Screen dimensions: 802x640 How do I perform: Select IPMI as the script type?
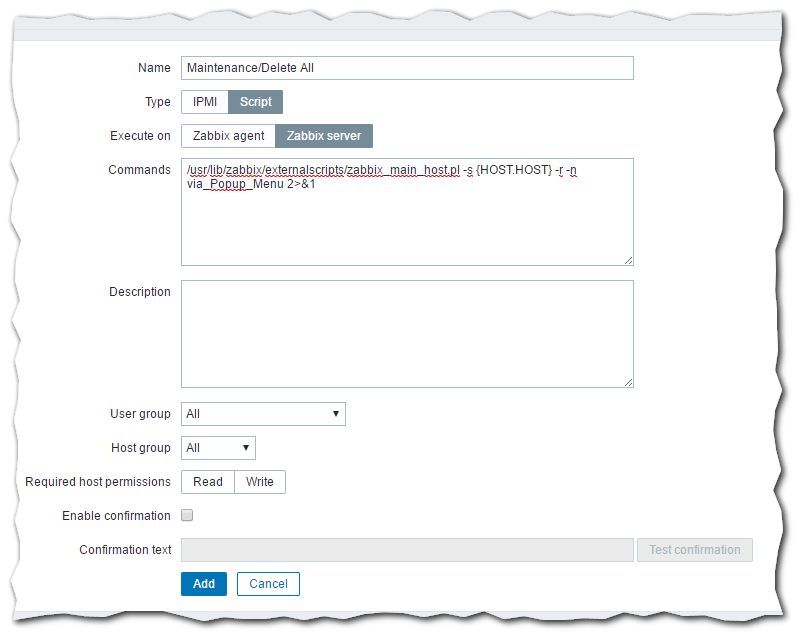(x=204, y=102)
